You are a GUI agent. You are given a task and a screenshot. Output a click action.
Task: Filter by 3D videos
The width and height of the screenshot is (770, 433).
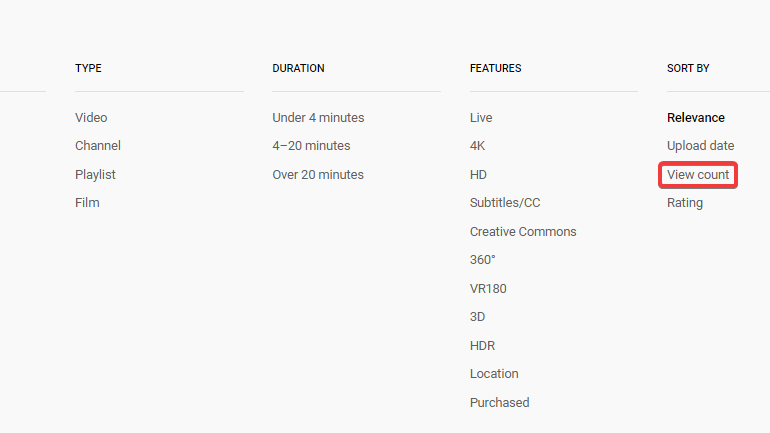477,317
